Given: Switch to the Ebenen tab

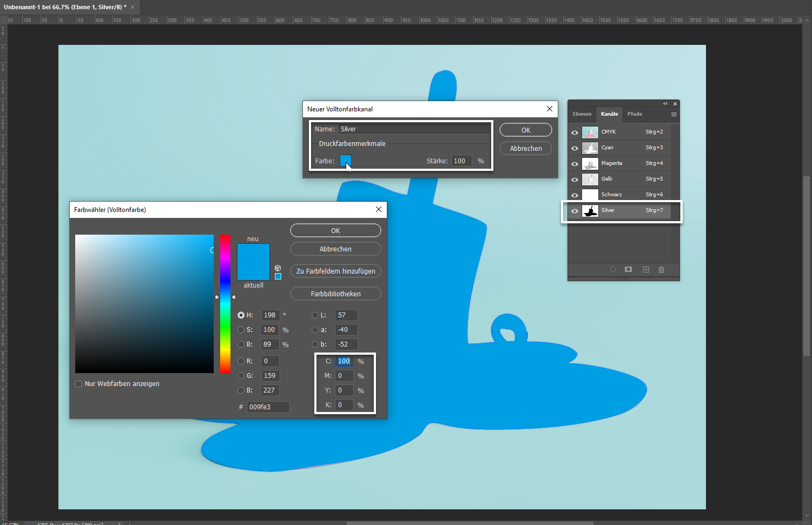Looking at the screenshot, I should (x=582, y=114).
